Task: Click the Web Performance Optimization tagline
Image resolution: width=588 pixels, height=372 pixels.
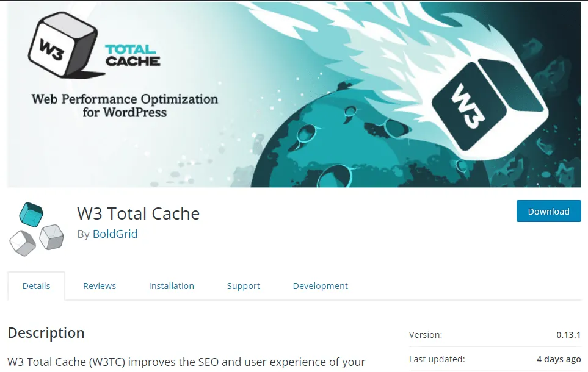Action: [125, 106]
